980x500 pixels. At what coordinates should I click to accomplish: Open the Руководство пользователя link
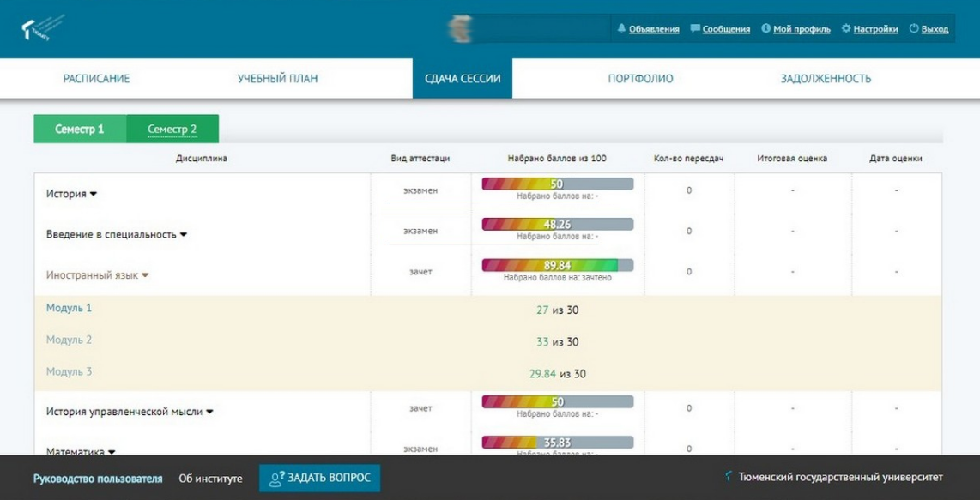click(97, 478)
